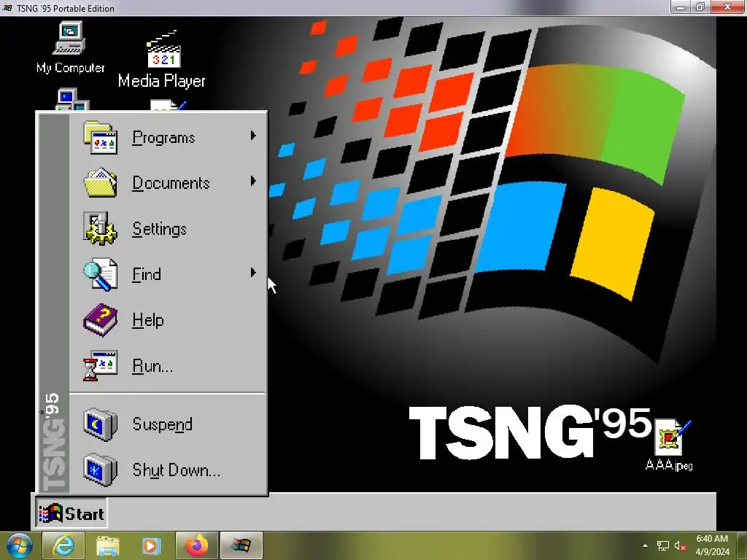Click the TSNG '95 title bar icon
Image resolution: width=747 pixels, height=560 pixels.
click(7, 8)
